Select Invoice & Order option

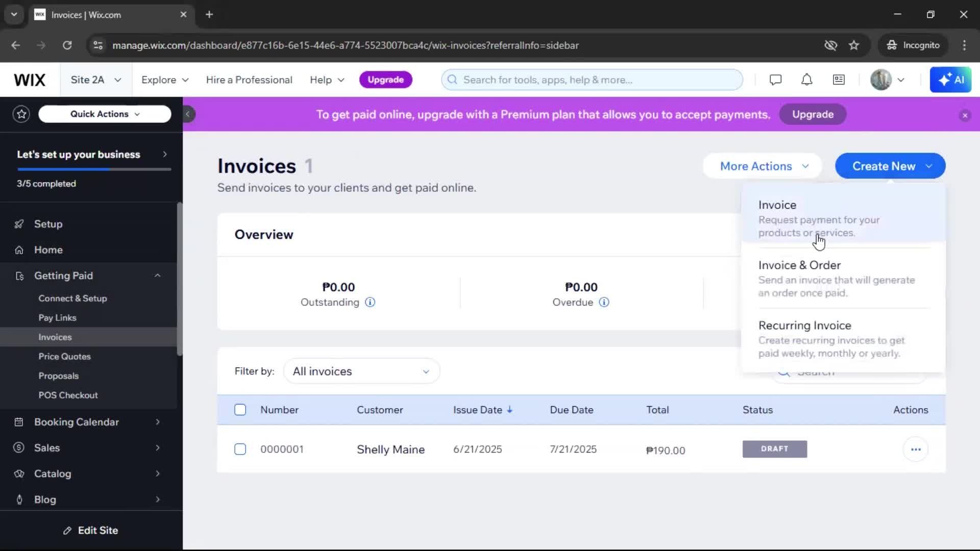pyautogui.click(x=843, y=279)
